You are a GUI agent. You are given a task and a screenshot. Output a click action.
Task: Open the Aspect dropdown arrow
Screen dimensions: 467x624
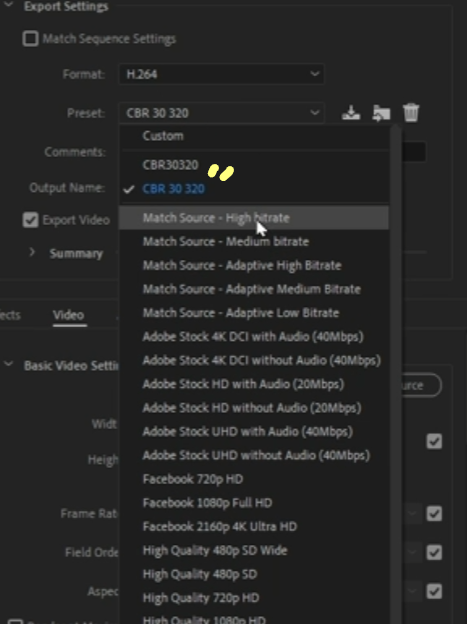tap(412, 591)
